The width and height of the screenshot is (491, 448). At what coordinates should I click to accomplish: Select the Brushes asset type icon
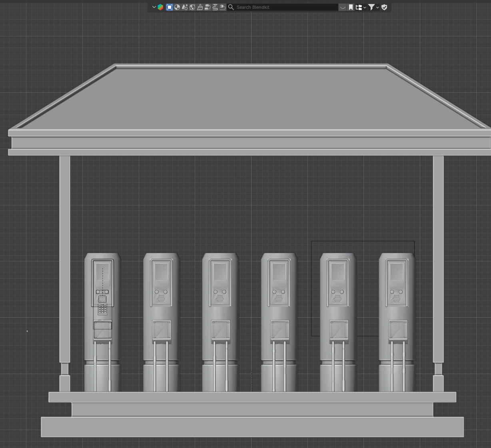tap(200, 7)
